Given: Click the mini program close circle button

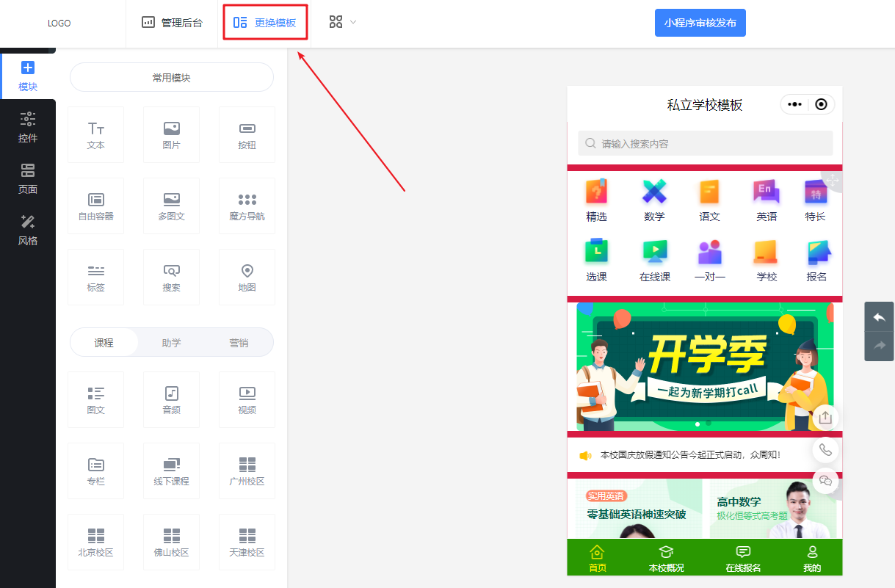Looking at the screenshot, I should [821, 104].
